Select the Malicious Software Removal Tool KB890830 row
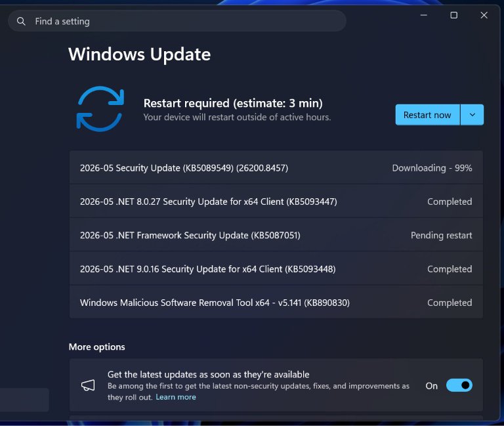 276,303
